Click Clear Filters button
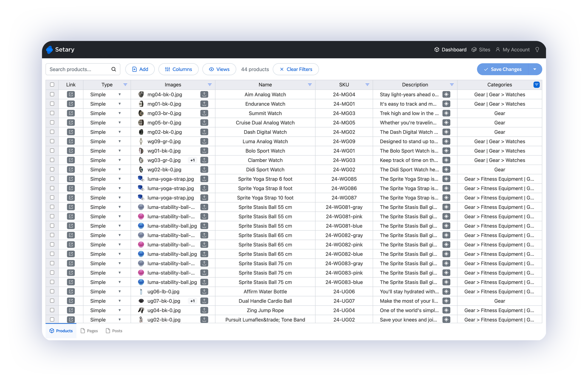588x381 pixels. click(296, 69)
